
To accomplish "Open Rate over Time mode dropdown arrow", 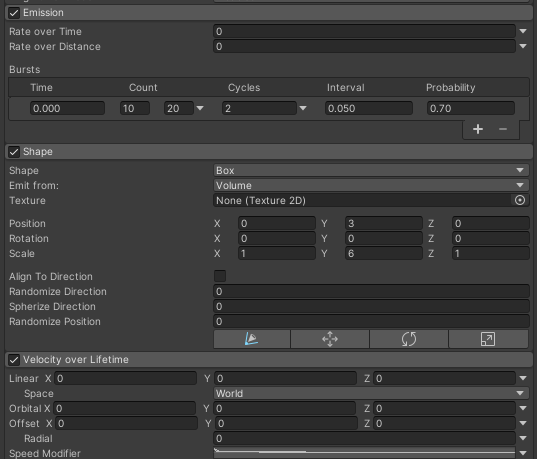I will tap(523, 31).
